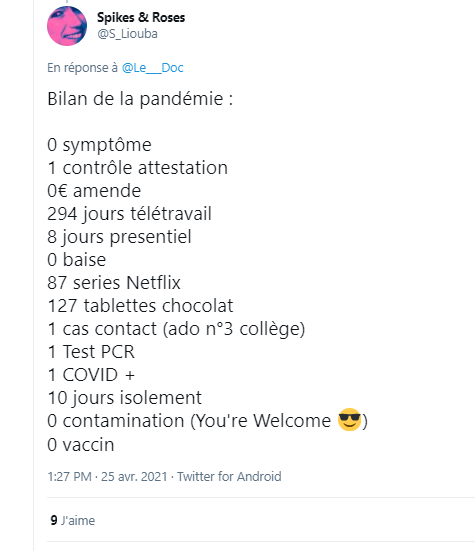Viewport: 475px width, 551px height.
Task: Select the '0 vaccin' line
Action: pos(81,445)
